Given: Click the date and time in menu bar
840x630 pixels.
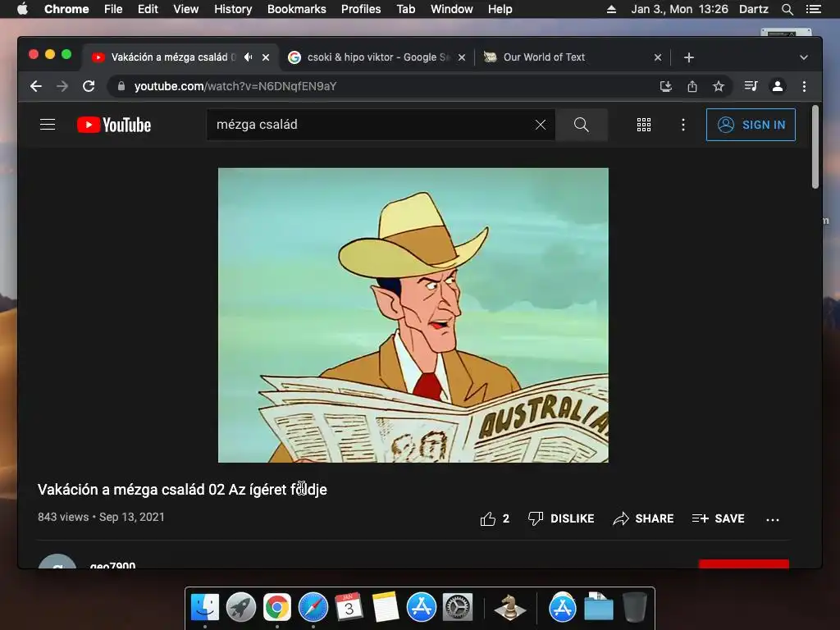Looking at the screenshot, I should (679, 9).
